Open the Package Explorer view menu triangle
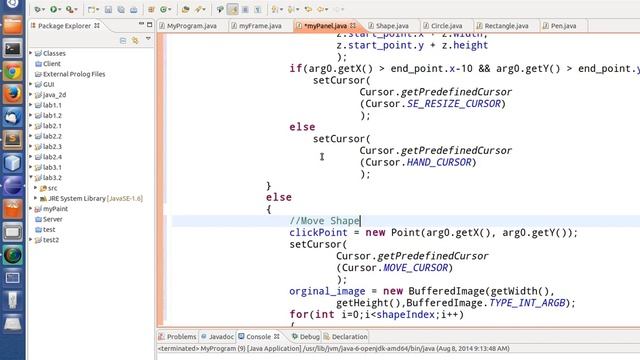This screenshot has height=360, width=640. click(x=148, y=39)
